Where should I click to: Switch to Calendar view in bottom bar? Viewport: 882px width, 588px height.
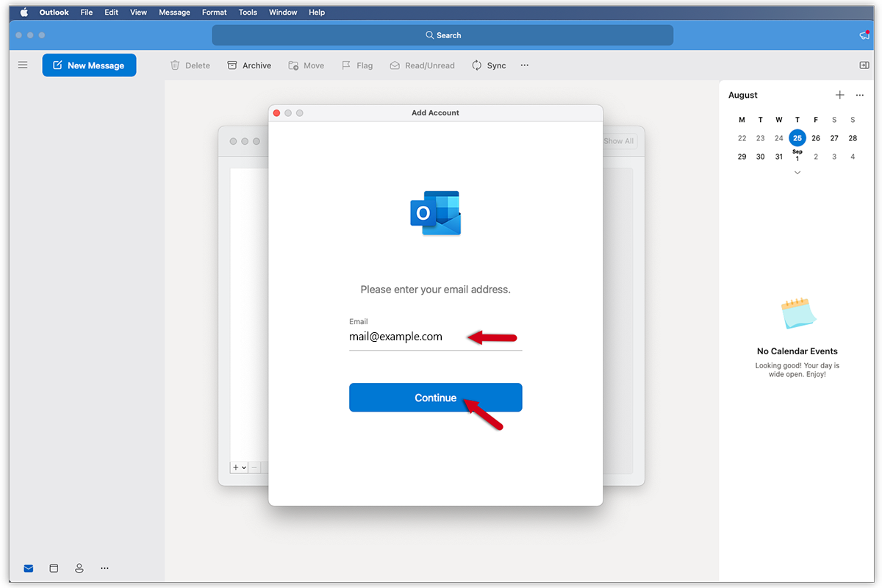point(54,568)
